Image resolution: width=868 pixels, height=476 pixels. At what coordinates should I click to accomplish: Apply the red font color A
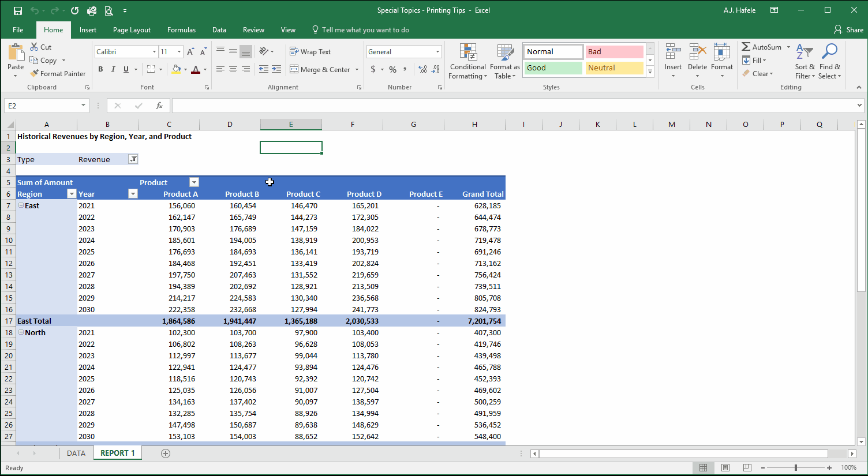point(196,69)
